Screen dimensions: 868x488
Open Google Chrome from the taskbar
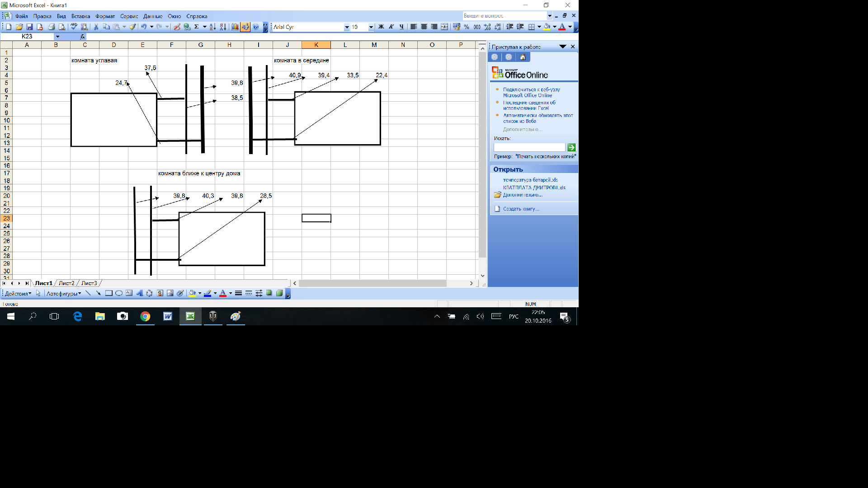[x=145, y=316]
